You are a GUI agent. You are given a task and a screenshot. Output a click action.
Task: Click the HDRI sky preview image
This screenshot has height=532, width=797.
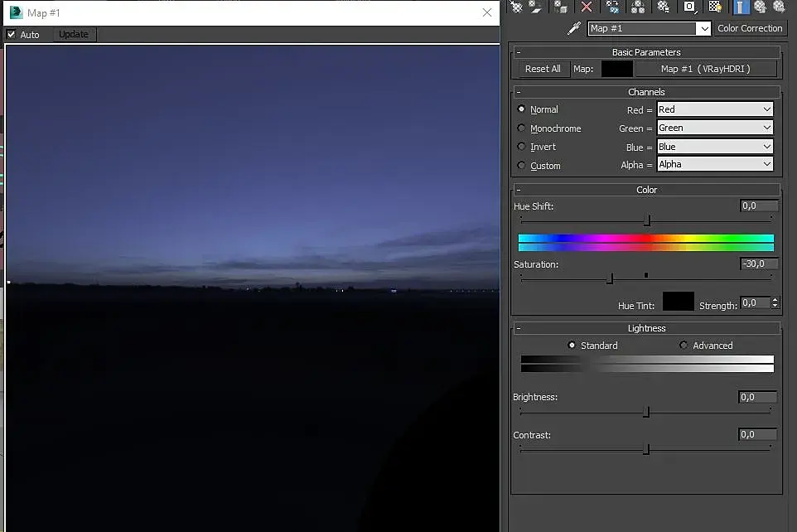click(x=252, y=288)
